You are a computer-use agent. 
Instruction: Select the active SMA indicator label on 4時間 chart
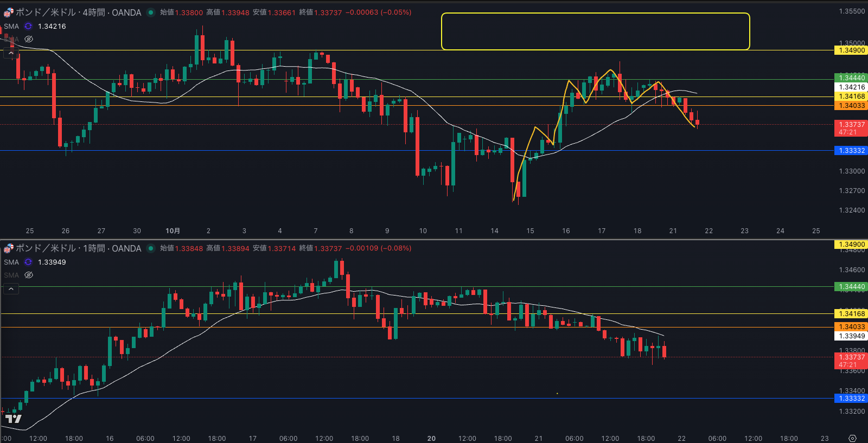(11, 26)
